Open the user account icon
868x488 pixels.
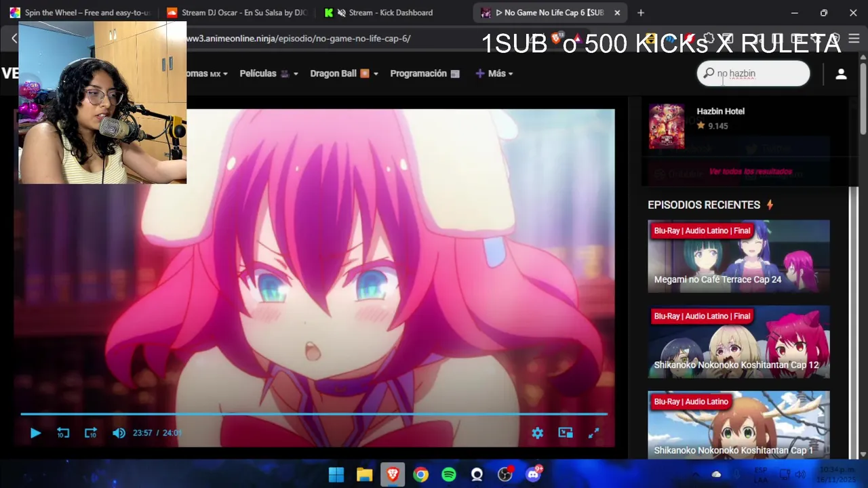[841, 74]
